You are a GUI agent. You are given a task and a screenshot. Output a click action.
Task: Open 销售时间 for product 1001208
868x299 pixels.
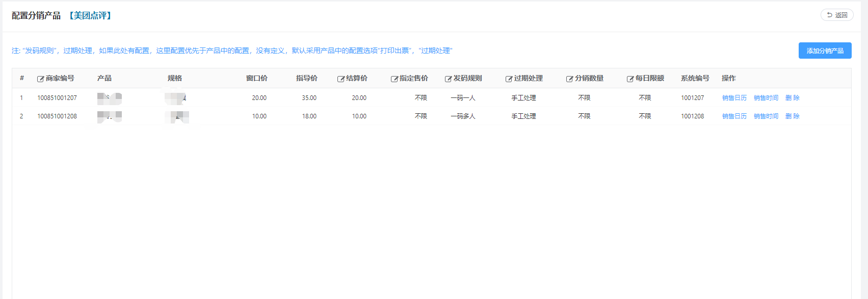(x=766, y=116)
